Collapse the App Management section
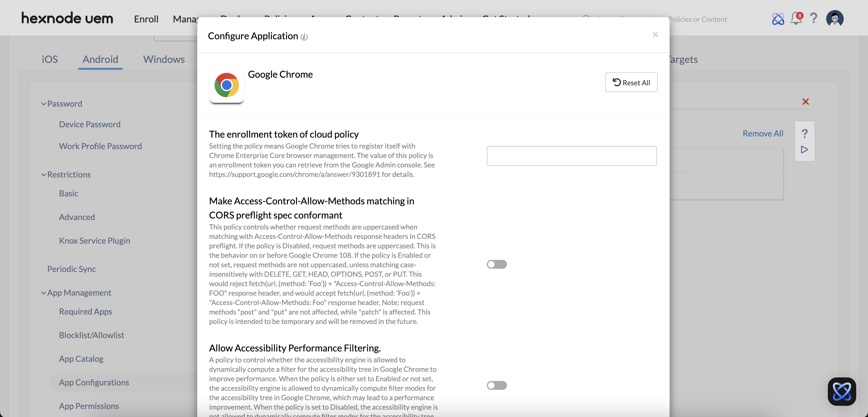 pyautogui.click(x=43, y=293)
